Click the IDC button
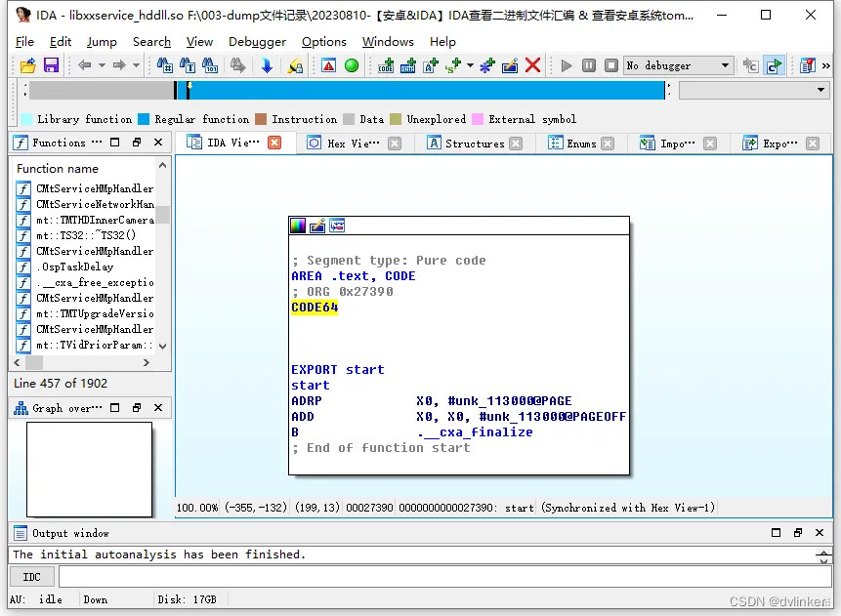 click(32, 577)
